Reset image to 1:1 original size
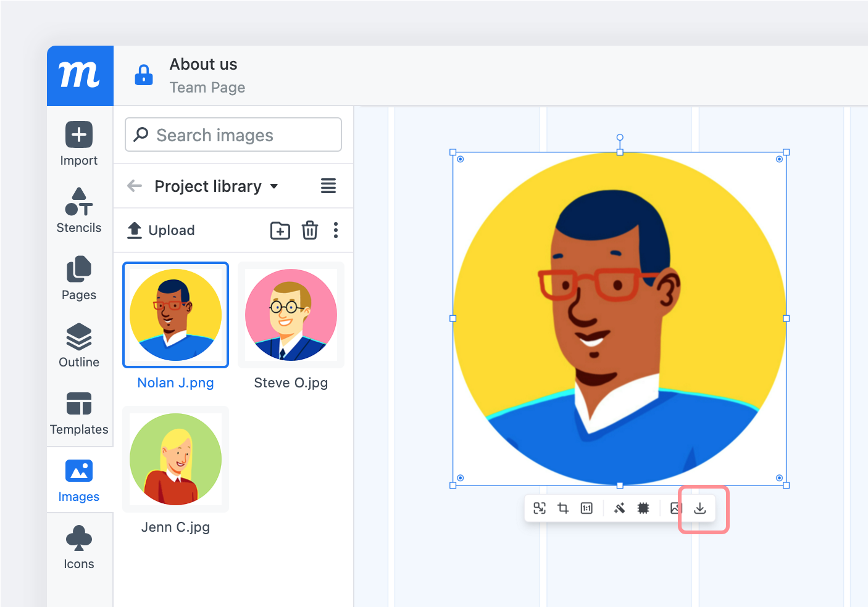 pyautogui.click(x=586, y=508)
